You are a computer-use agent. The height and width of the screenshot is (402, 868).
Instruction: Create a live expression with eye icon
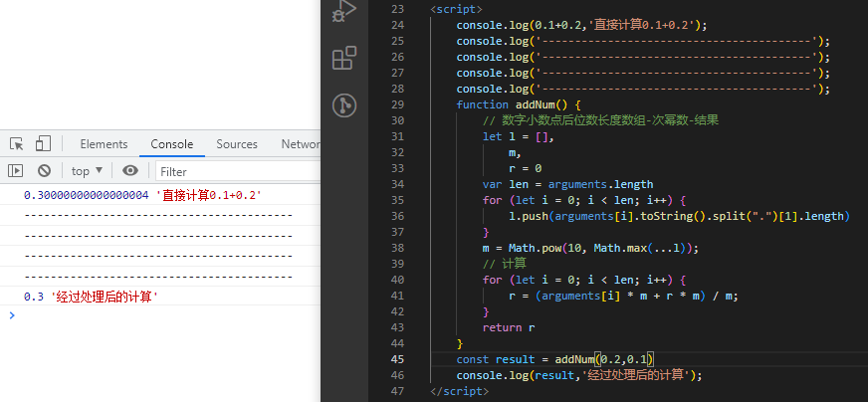coord(130,171)
